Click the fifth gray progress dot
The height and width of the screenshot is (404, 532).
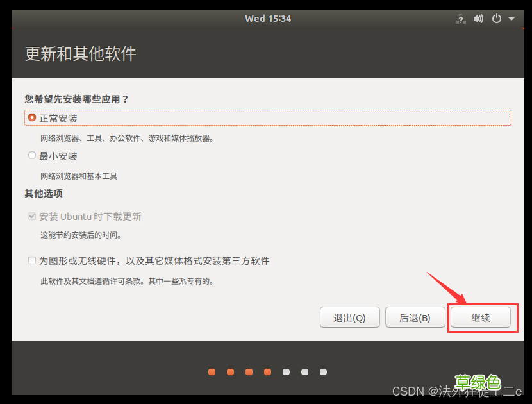[286, 371]
